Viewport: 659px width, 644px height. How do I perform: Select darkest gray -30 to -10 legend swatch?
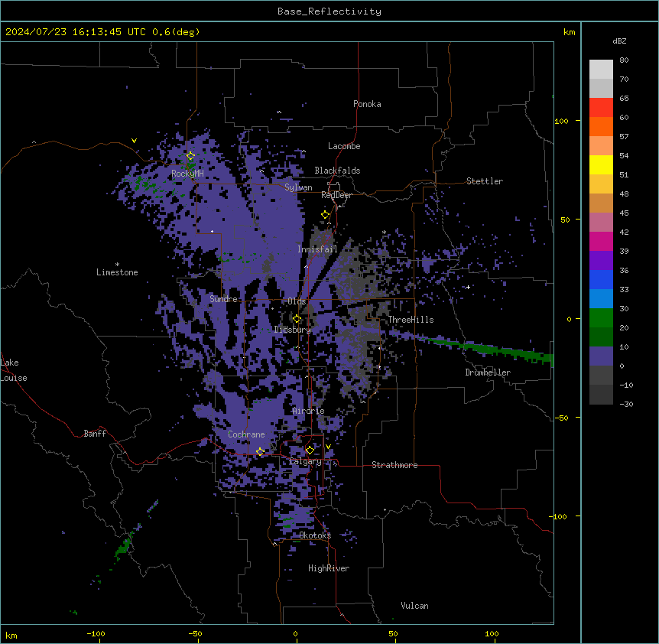[601, 395]
